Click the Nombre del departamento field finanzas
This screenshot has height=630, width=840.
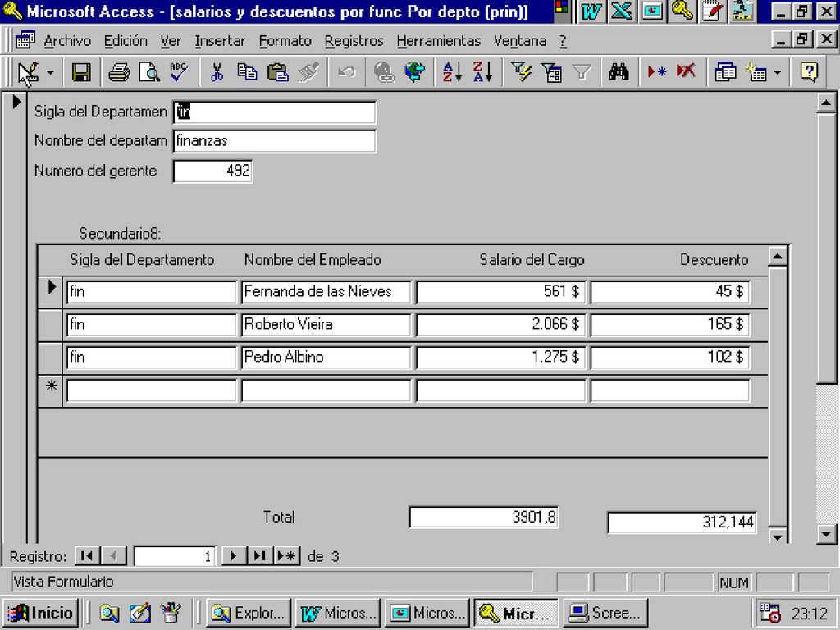pos(274,141)
